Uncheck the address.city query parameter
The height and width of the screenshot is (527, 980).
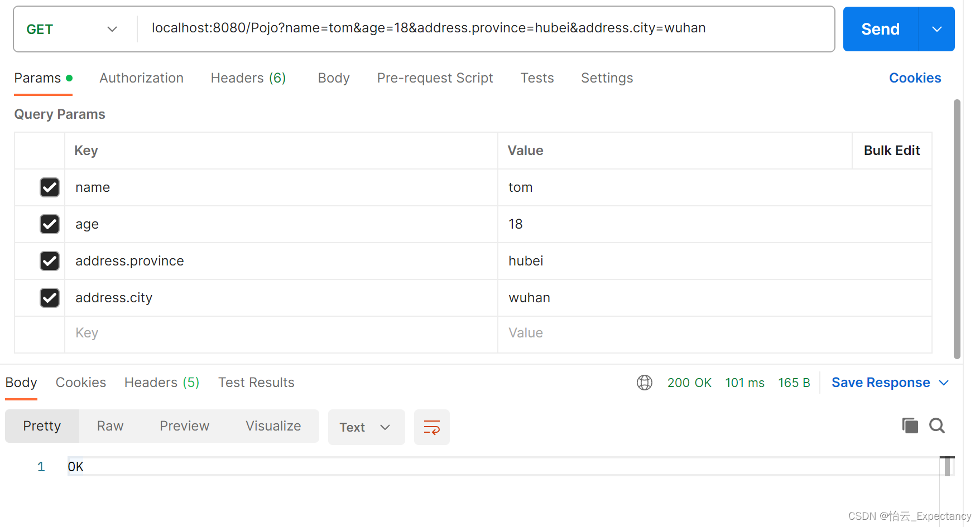tap(49, 298)
